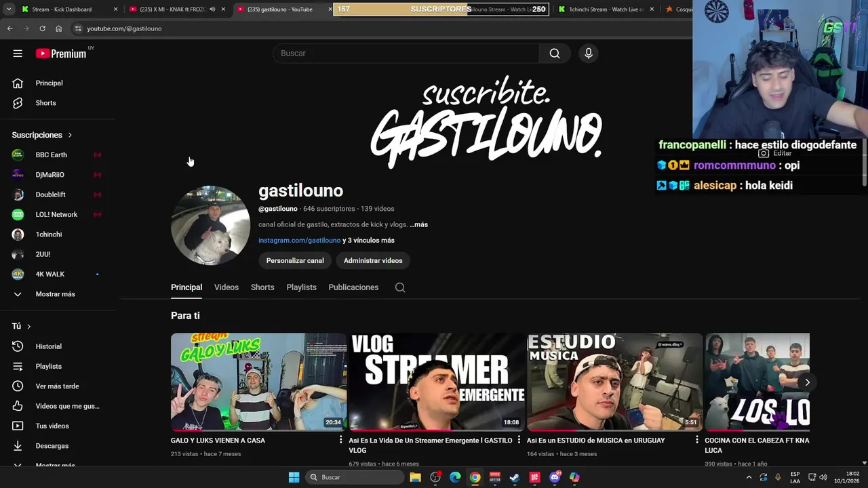Select the channel Principal tab
Viewport: 868px width, 488px height.
click(x=186, y=287)
